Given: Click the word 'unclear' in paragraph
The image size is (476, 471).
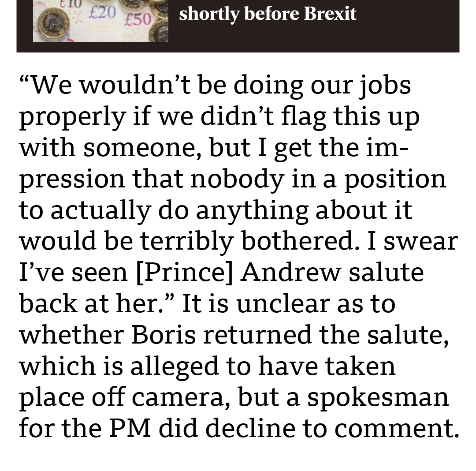Looking at the screenshot, I should [283, 303].
